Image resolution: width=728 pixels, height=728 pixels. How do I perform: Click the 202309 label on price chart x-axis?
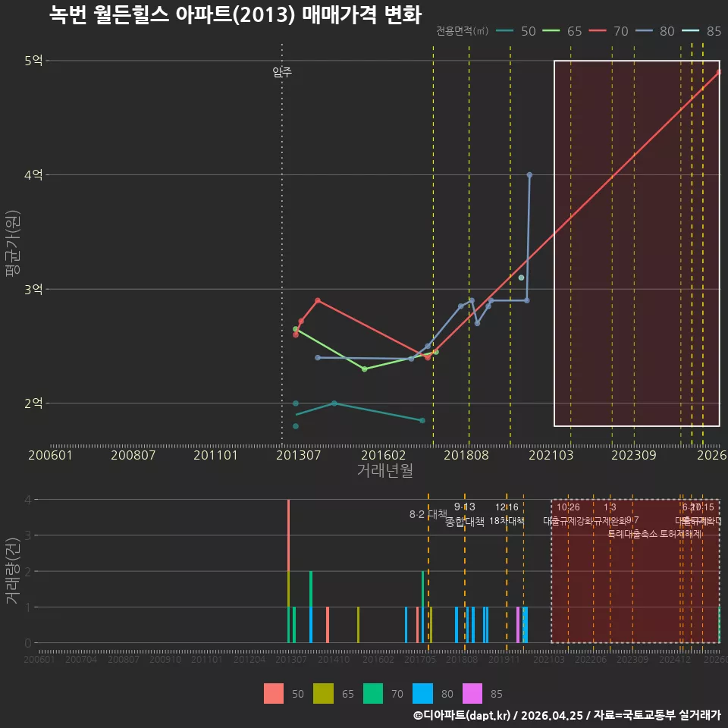pyautogui.click(x=634, y=455)
